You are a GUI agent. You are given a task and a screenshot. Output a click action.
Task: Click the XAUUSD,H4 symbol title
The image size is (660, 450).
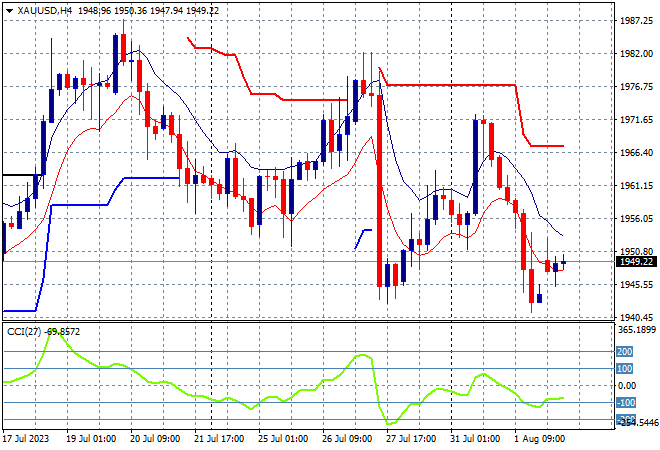tap(45, 11)
